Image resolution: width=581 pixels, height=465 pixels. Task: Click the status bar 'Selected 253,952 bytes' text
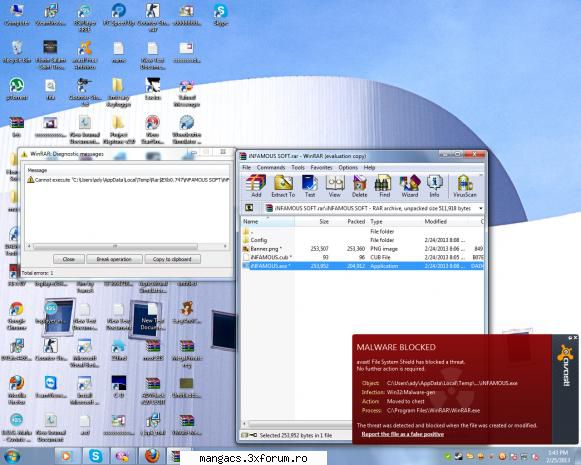pyautogui.click(x=295, y=435)
